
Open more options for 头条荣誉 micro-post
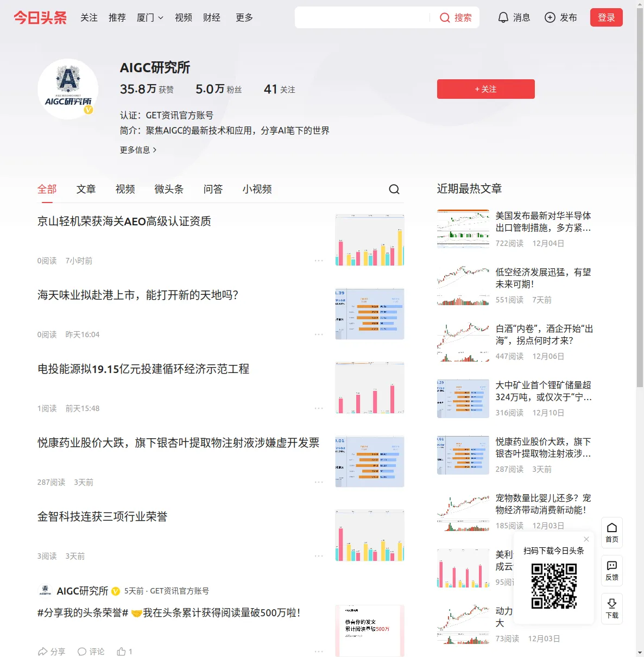click(x=319, y=652)
